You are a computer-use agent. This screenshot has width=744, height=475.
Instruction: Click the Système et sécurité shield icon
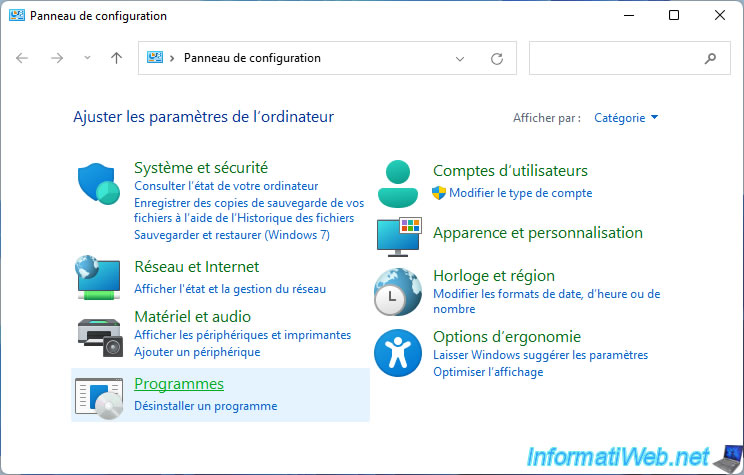[99, 185]
